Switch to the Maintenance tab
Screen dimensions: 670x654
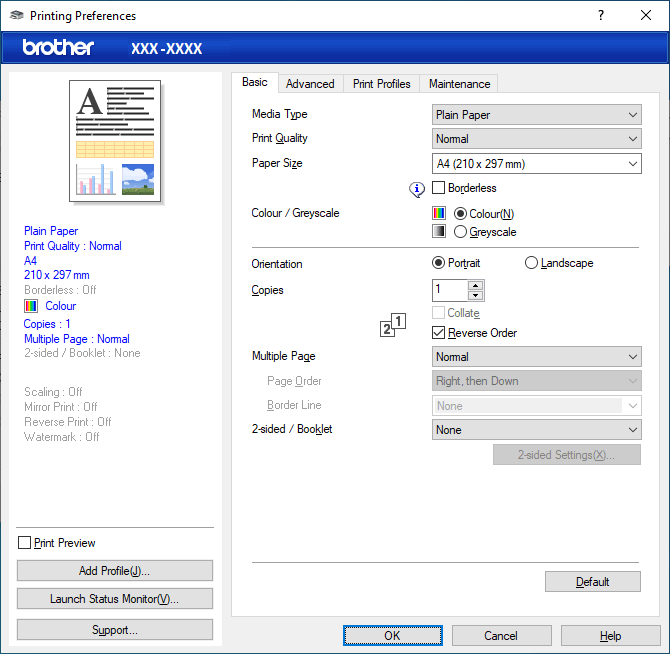(459, 84)
